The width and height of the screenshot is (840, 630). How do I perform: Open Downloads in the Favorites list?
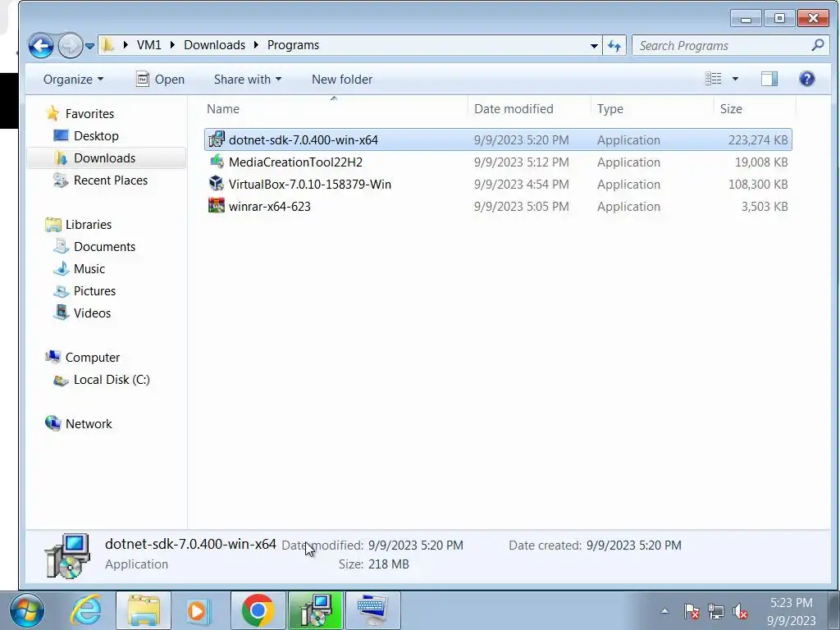[x=104, y=158]
